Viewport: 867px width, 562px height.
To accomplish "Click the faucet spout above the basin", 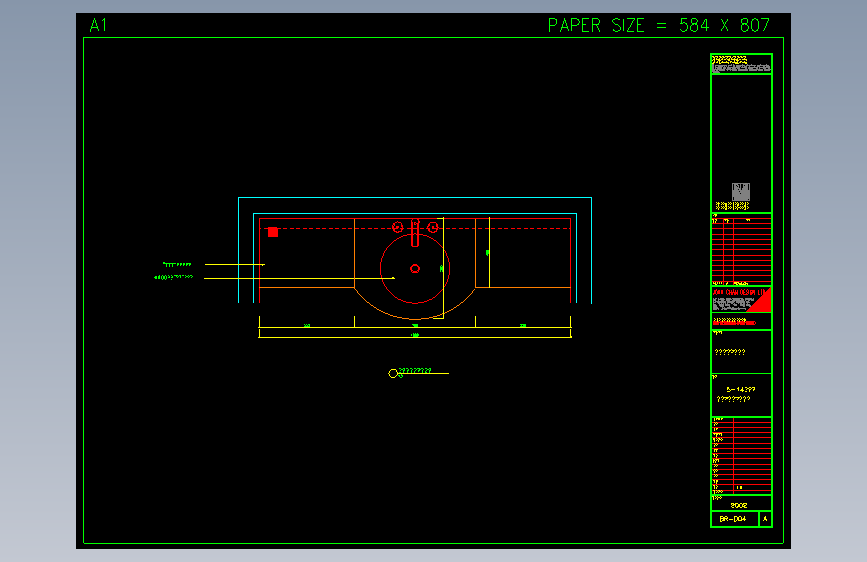I will click(x=415, y=233).
